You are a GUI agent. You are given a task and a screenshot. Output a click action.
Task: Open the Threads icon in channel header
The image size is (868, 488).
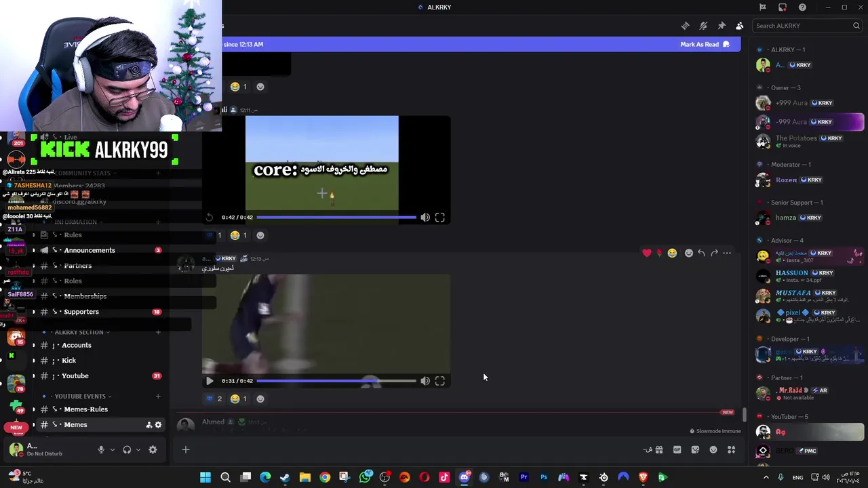coord(685,26)
